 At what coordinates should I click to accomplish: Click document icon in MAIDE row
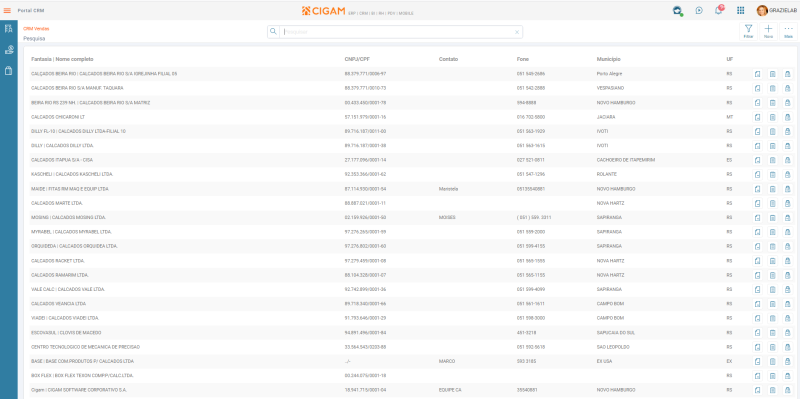click(758, 189)
